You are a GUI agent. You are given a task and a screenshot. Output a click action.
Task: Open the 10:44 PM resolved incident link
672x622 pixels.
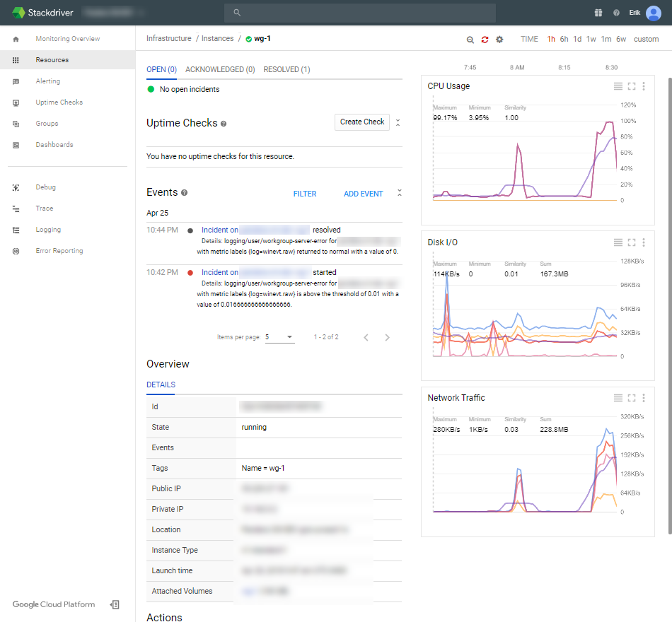255,230
